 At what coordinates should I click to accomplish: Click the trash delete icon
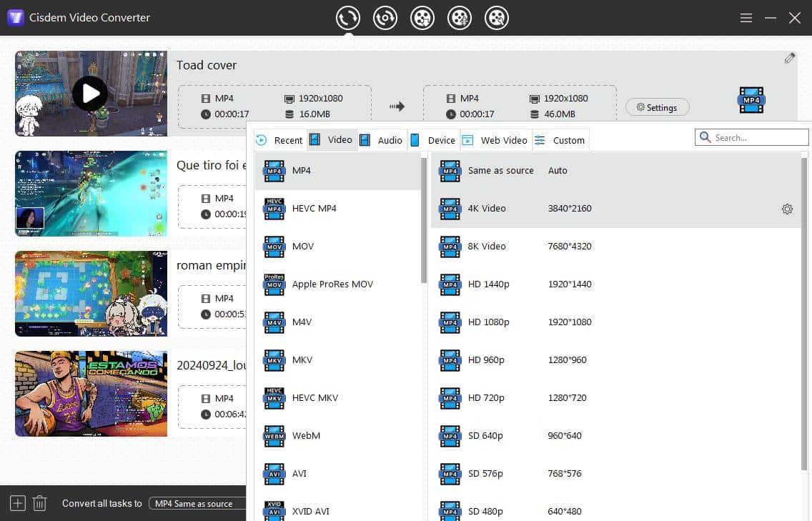[x=40, y=503]
